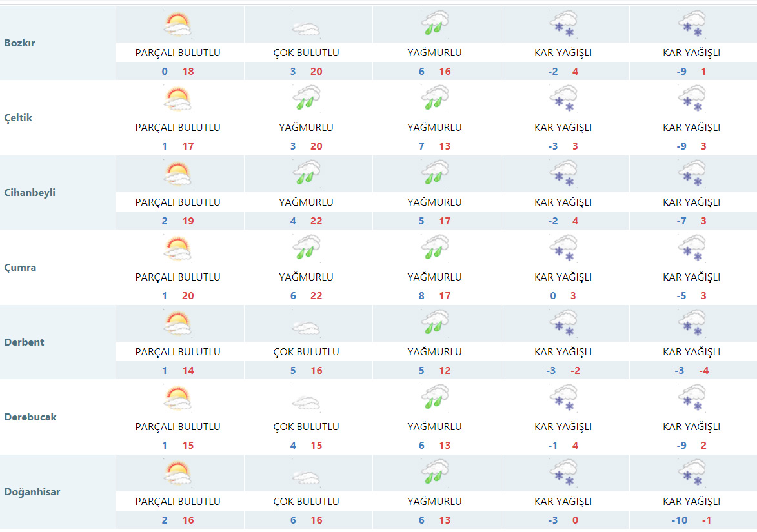
Task: Click ÇOK BULUTLU label in Derebucak row
Action: pos(306,427)
